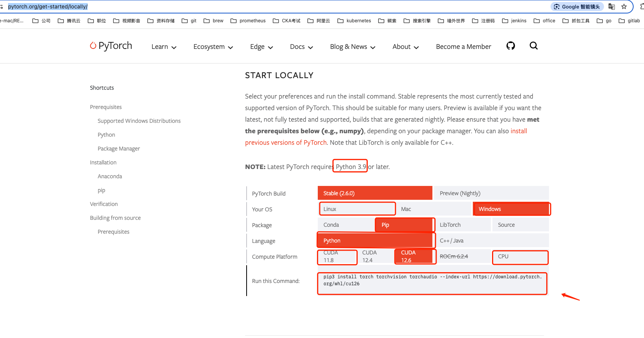Open the brew bookmark folder
The height and width of the screenshot is (338, 644).
[x=214, y=21]
